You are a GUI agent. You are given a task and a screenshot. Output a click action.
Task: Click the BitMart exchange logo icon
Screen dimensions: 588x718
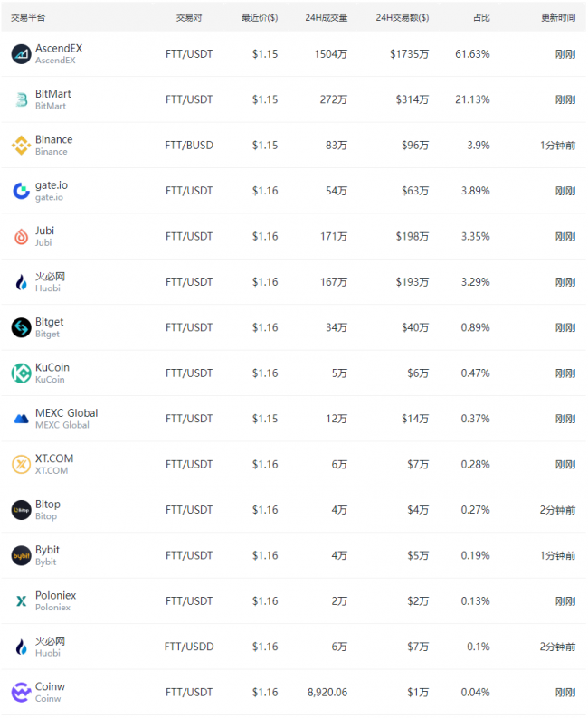(21, 99)
